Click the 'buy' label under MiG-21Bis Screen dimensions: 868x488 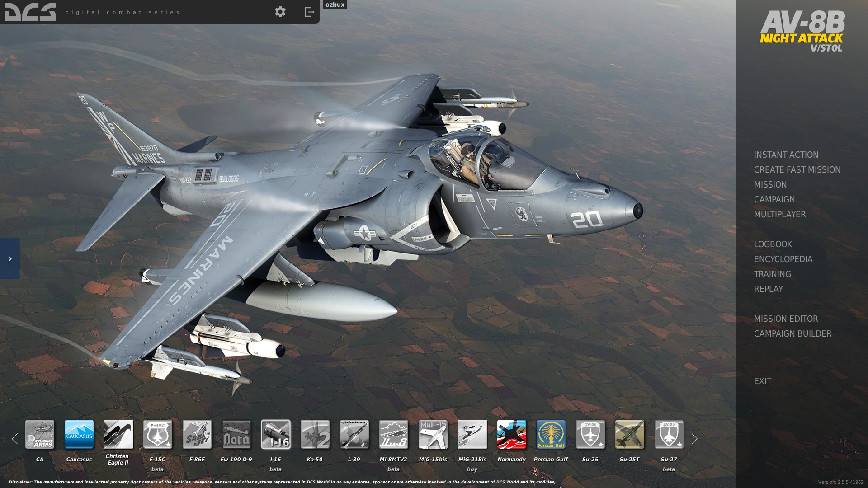click(x=472, y=469)
